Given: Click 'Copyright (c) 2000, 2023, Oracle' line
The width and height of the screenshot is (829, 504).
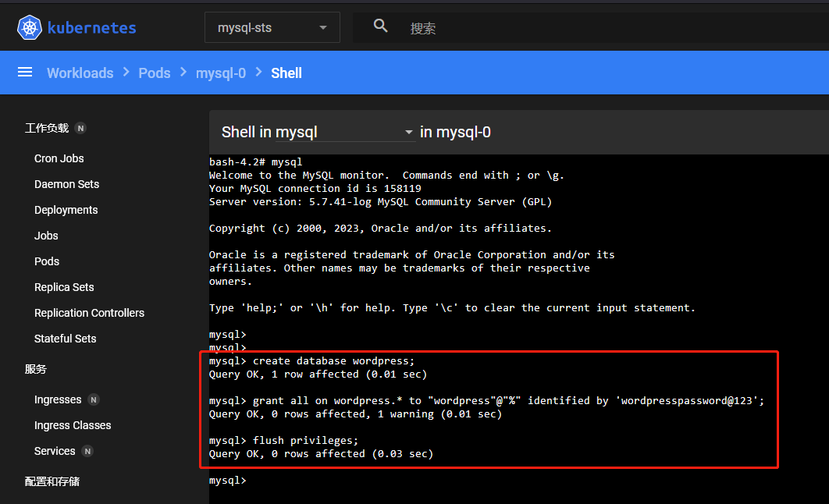Looking at the screenshot, I should tap(380, 229).
